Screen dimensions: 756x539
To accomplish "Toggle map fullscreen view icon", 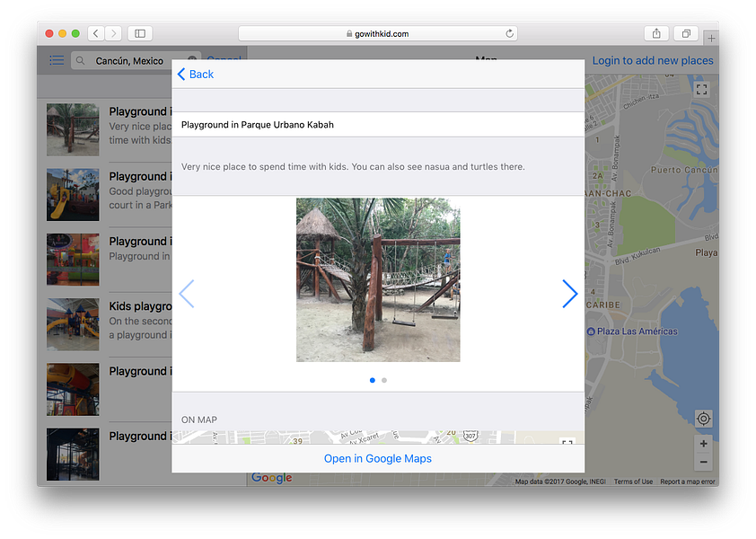I will tap(701, 89).
